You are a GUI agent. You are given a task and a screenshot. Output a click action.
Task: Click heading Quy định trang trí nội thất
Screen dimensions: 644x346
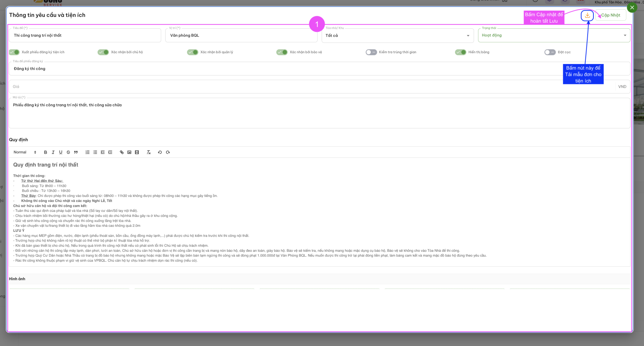pyautogui.click(x=46, y=165)
